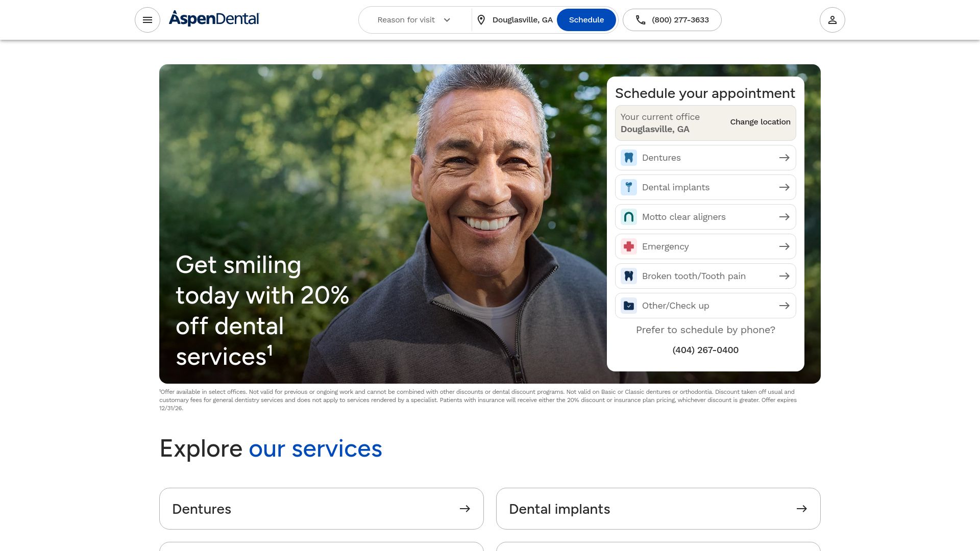Click the Aspen Dental logo
The height and width of the screenshot is (551, 980).
[214, 19]
